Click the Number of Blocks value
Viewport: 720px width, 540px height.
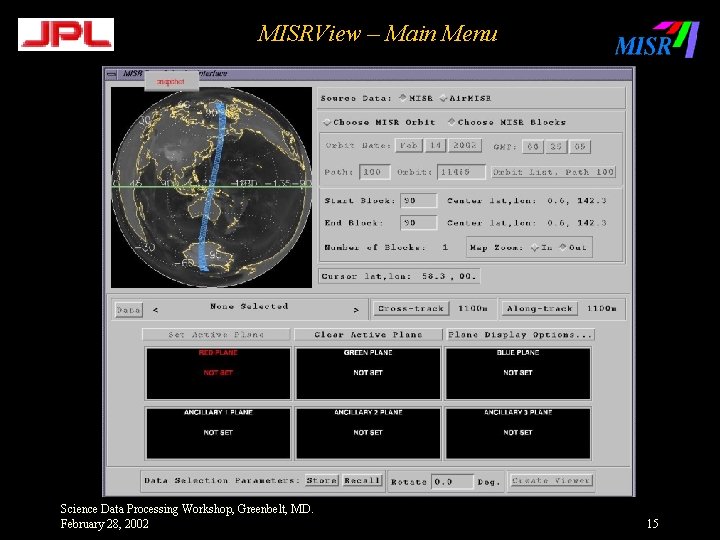(445, 248)
